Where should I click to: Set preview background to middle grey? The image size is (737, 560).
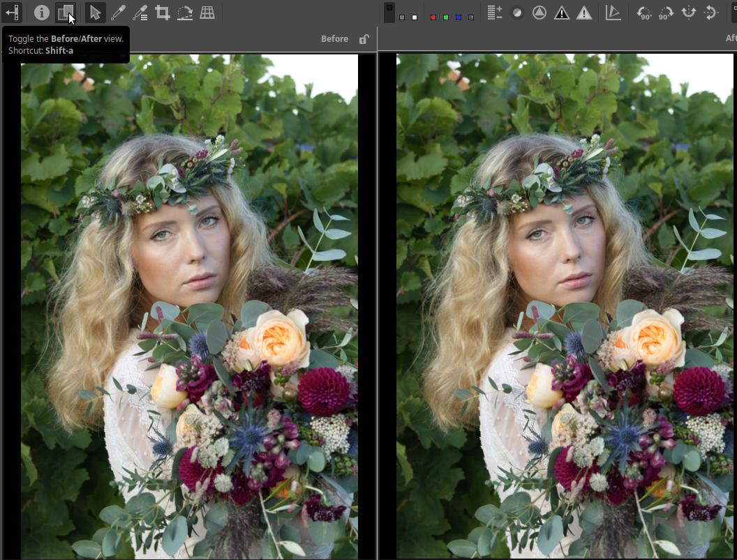point(402,17)
